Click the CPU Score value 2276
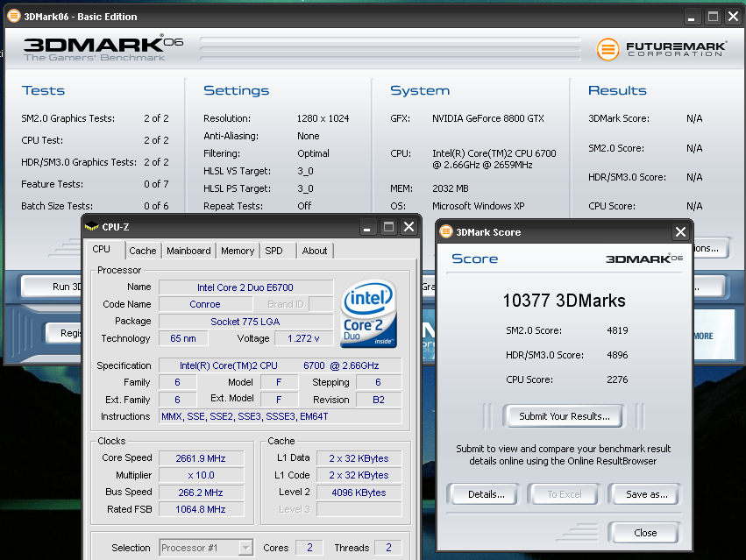Screen dimensions: 746x560 (617, 379)
